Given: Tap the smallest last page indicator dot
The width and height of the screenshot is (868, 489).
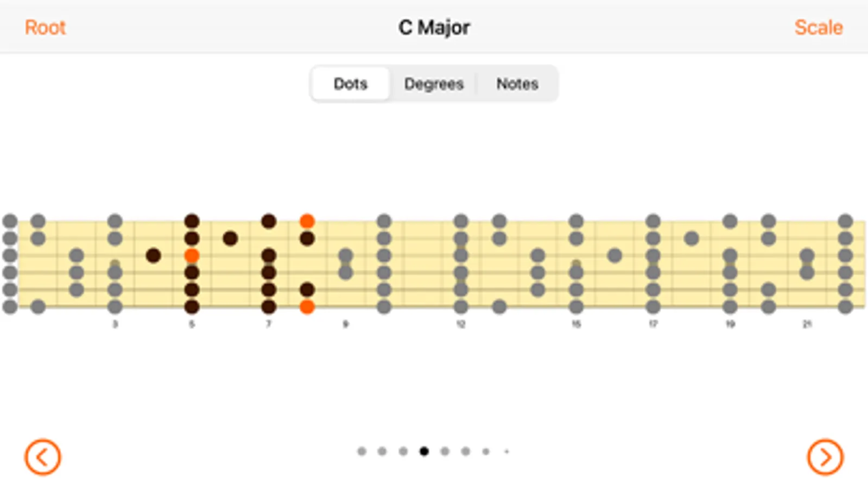Looking at the screenshot, I should coord(506,451).
